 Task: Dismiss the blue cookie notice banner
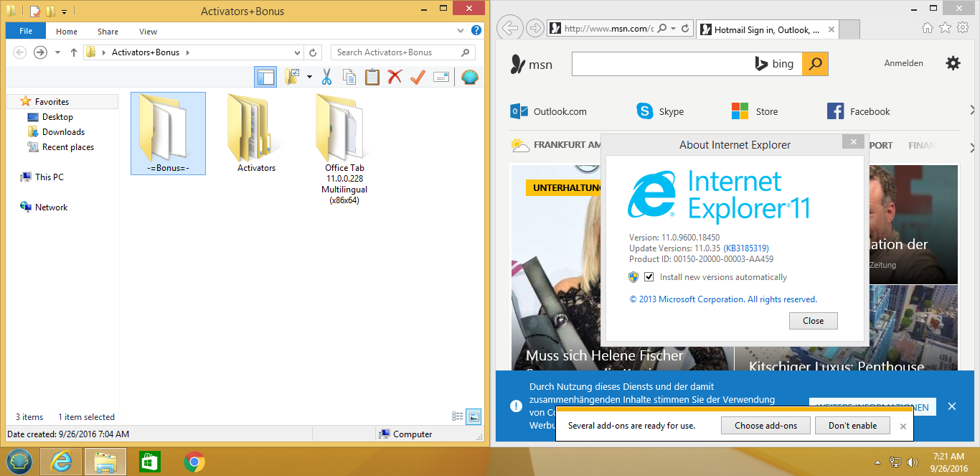coord(952,406)
